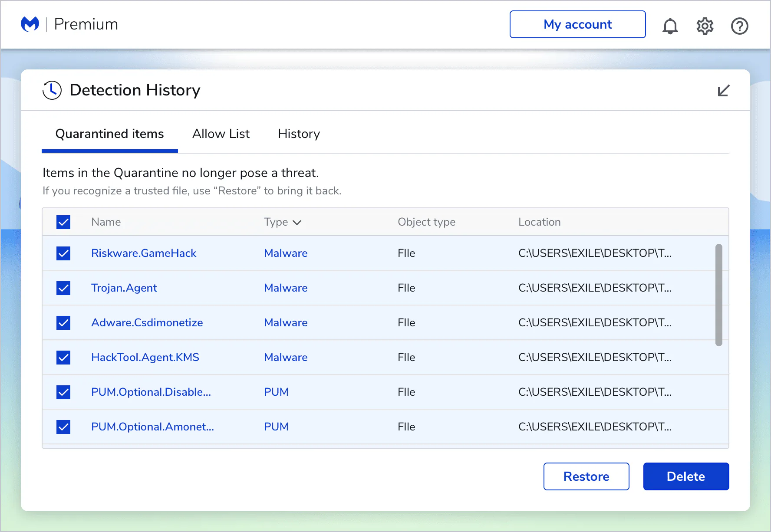Restore the selected quarantined items
This screenshot has width=771, height=532.
coord(586,476)
